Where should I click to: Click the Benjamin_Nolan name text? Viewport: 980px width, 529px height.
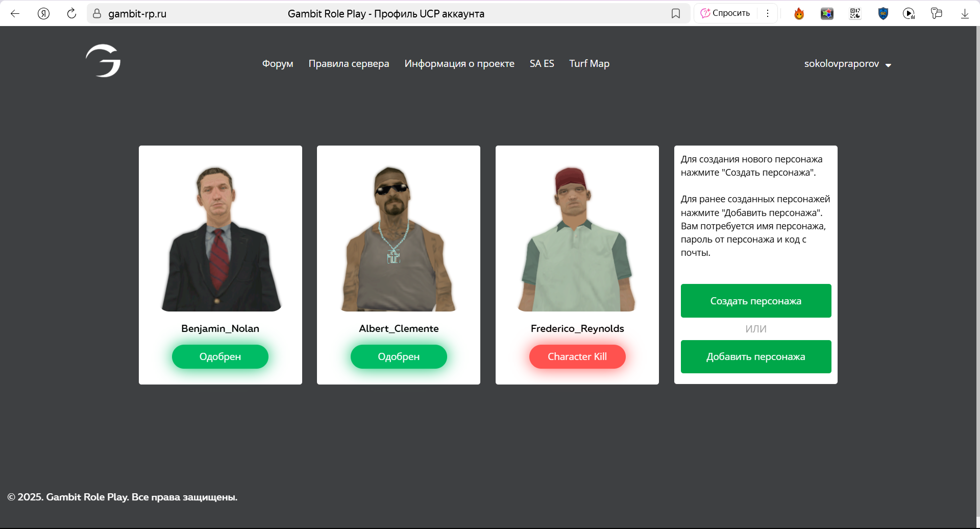point(220,328)
